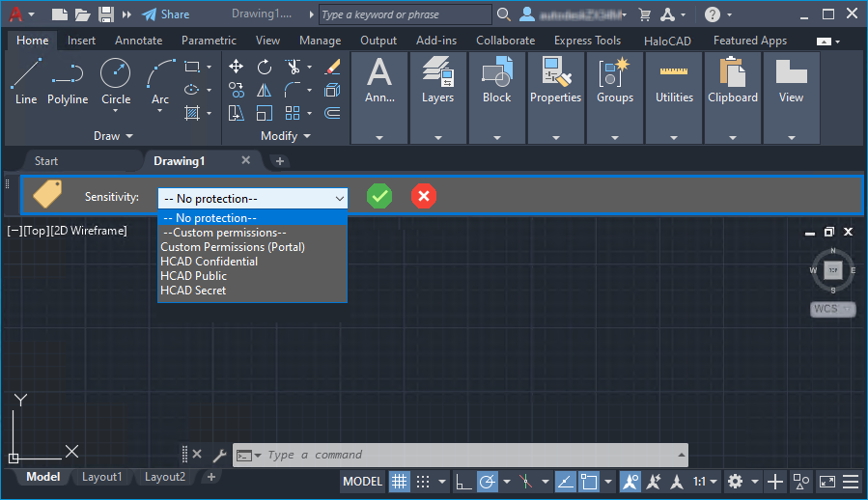
Task: Click the Share button
Action: click(166, 14)
